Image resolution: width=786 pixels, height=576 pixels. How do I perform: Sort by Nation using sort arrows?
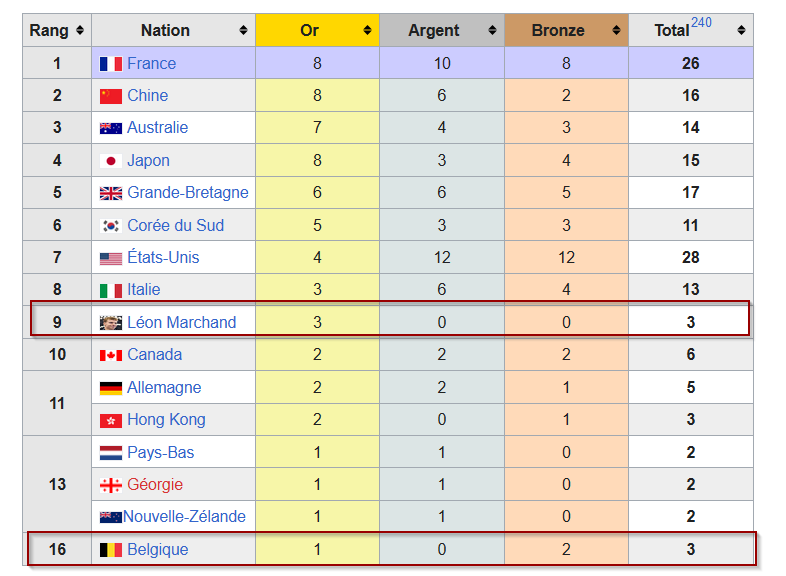point(243,30)
